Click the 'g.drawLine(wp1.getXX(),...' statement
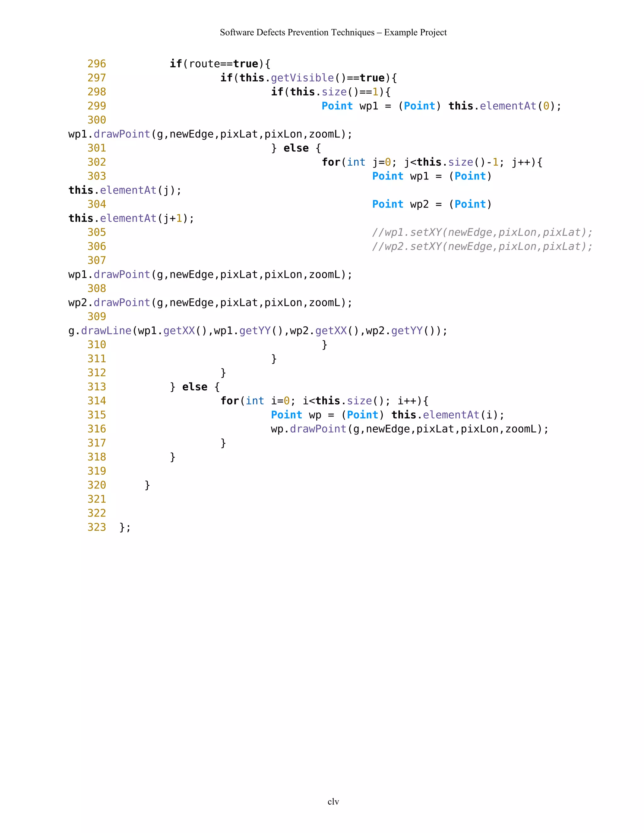 click(x=258, y=331)
